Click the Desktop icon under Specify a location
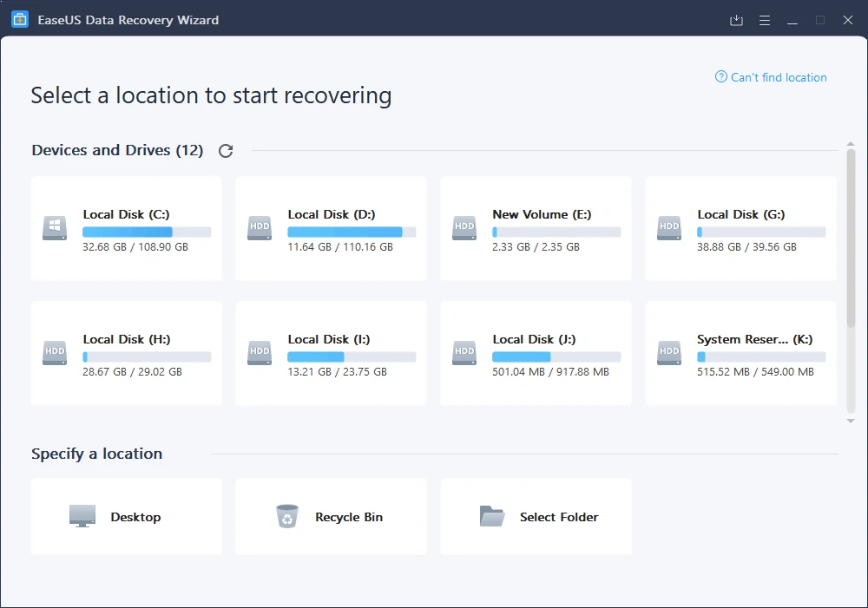This screenshot has width=868, height=608. [82, 515]
